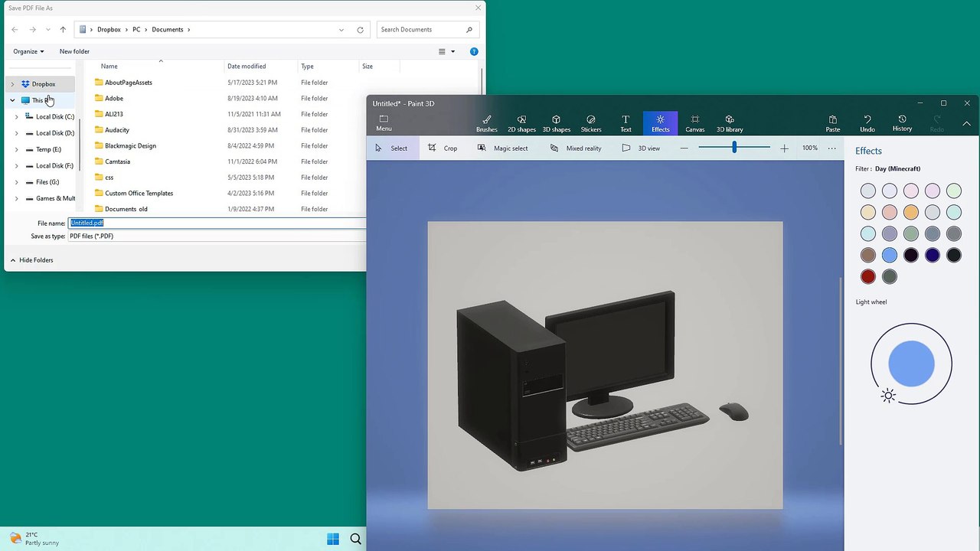Select Temp (E:) drive
The image size is (980, 551).
[x=48, y=149]
